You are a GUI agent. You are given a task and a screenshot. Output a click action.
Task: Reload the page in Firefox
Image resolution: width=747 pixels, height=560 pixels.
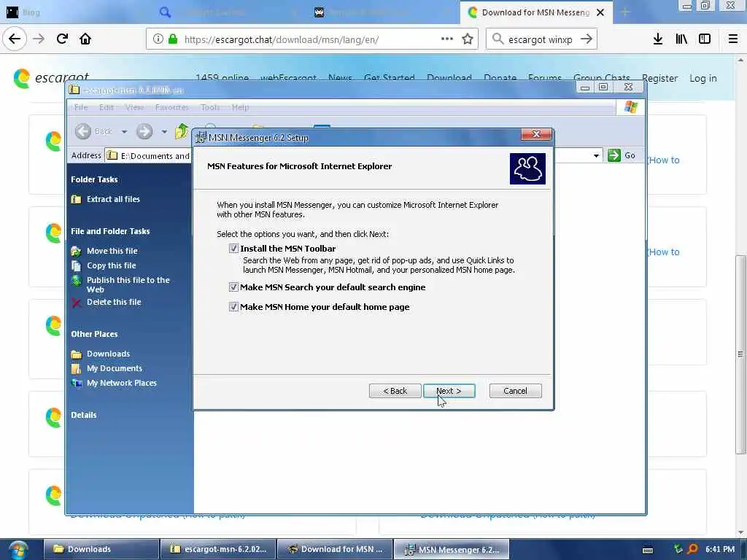[x=62, y=39]
